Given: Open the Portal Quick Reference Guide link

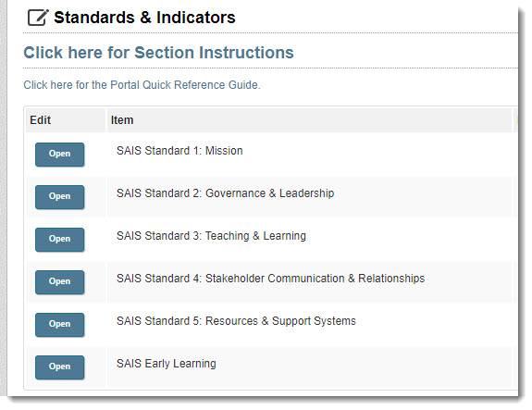Looking at the screenshot, I should (x=142, y=85).
